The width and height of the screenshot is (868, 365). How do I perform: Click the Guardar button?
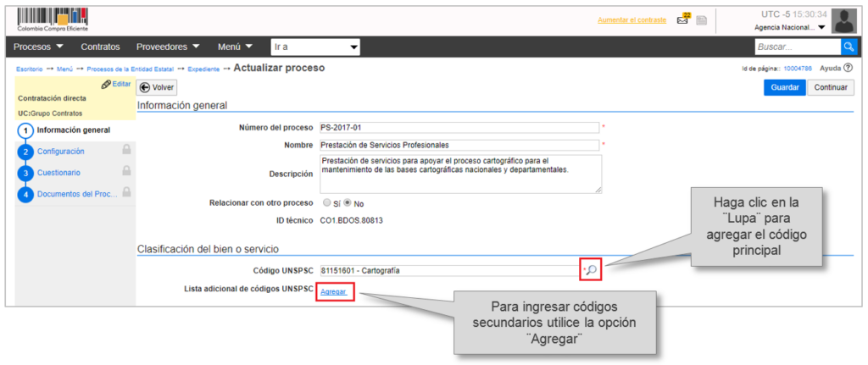pyautogui.click(x=784, y=87)
